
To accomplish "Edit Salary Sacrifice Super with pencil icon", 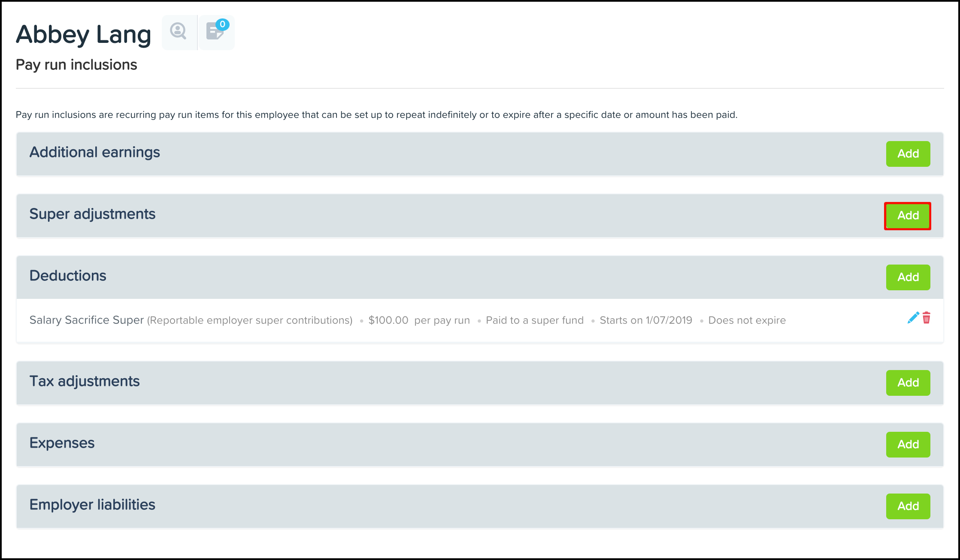I will [913, 318].
